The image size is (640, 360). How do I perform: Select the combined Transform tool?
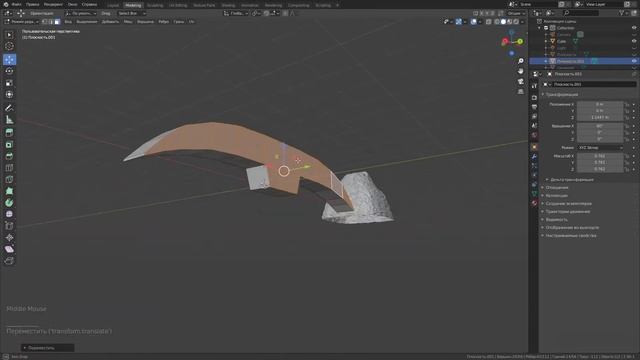(x=9, y=95)
